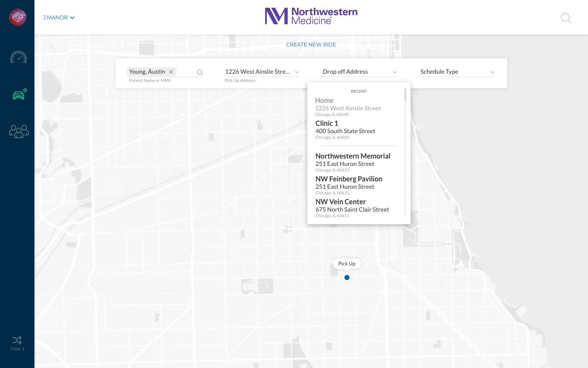Pick NW Vein Center from list
This screenshot has height=368, width=588.
[x=352, y=208]
